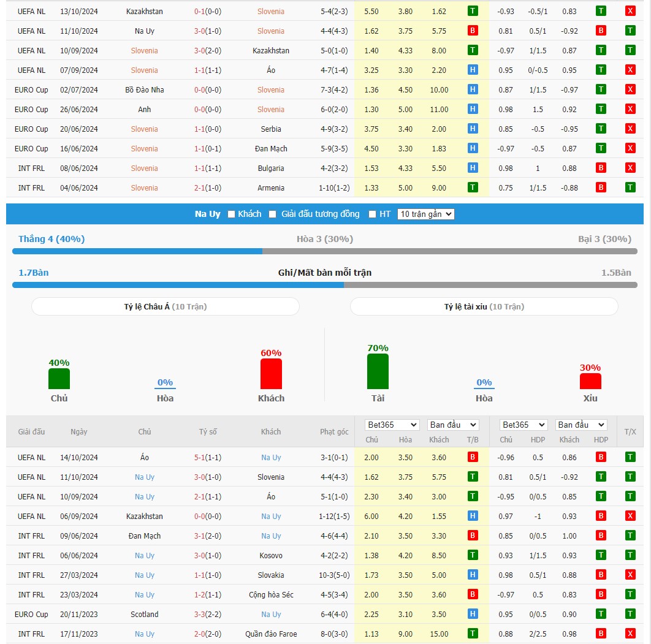Image resolution: width=651 pixels, height=644 pixels.
Task: Click blue H badge in Kazakhstan–Na Uy 06/09/2024 row
Action: 473,516
